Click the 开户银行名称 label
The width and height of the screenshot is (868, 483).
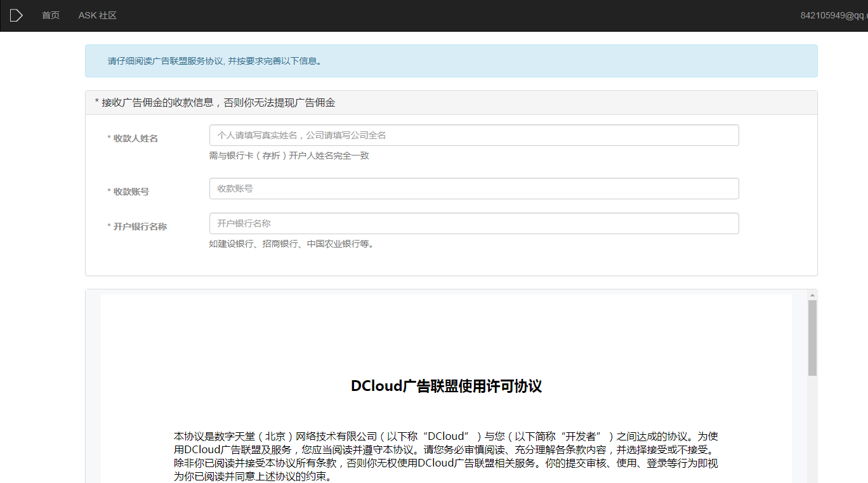pos(137,227)
